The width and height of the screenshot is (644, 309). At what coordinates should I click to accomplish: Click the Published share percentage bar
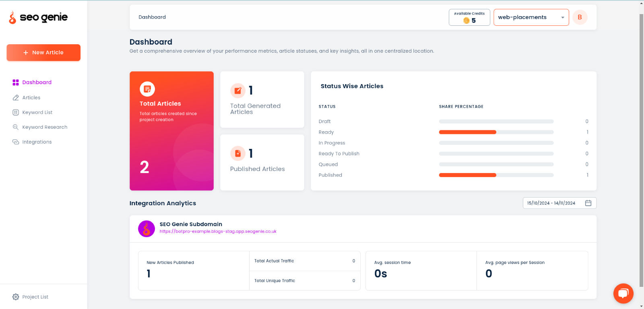point(496,175)
